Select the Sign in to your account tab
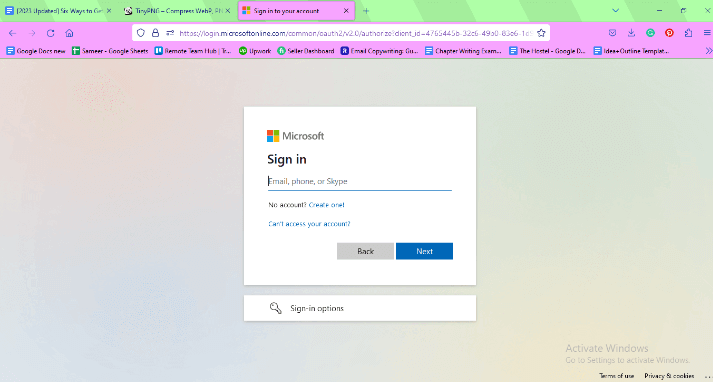 [x=296, y=10]
